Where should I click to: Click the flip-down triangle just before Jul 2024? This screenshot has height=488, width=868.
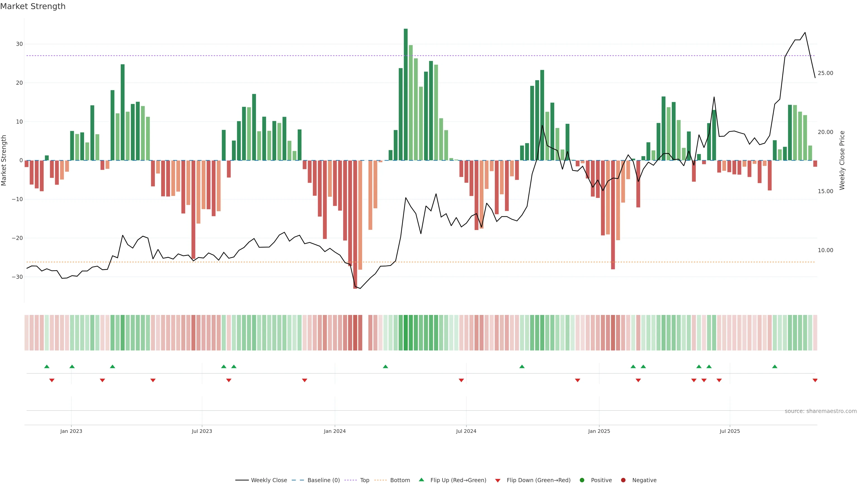coord(461,380)
